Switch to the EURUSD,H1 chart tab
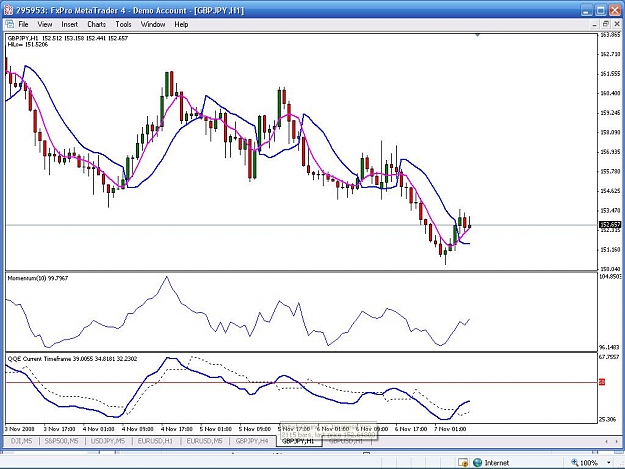625x469 pixels. click(155, 441)
